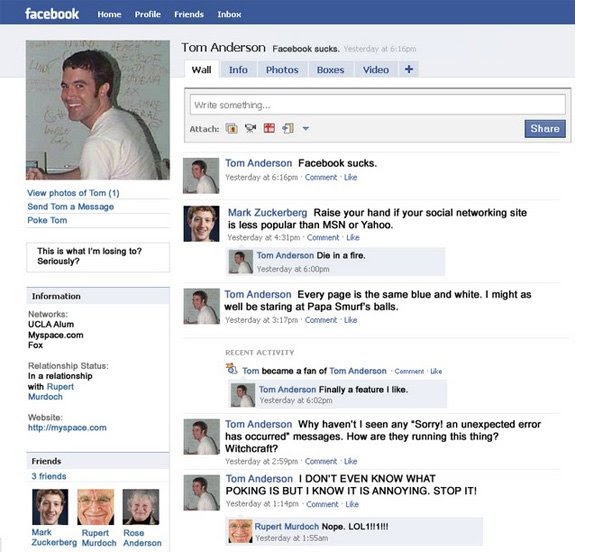This screenshot has height=552, width=605.
Task: Click Tom Anderson's large profile photo
Action: 98,110
